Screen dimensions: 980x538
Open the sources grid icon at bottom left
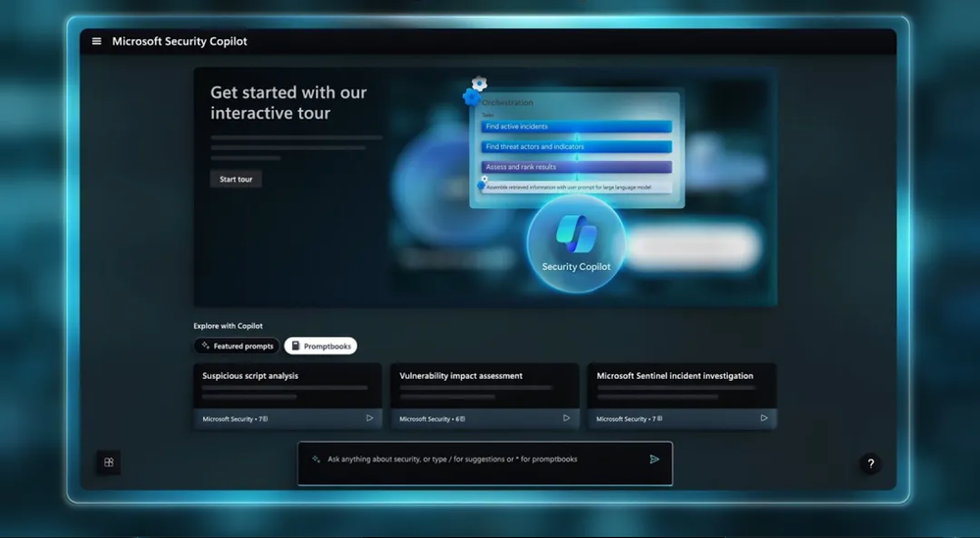pos(109,462)
